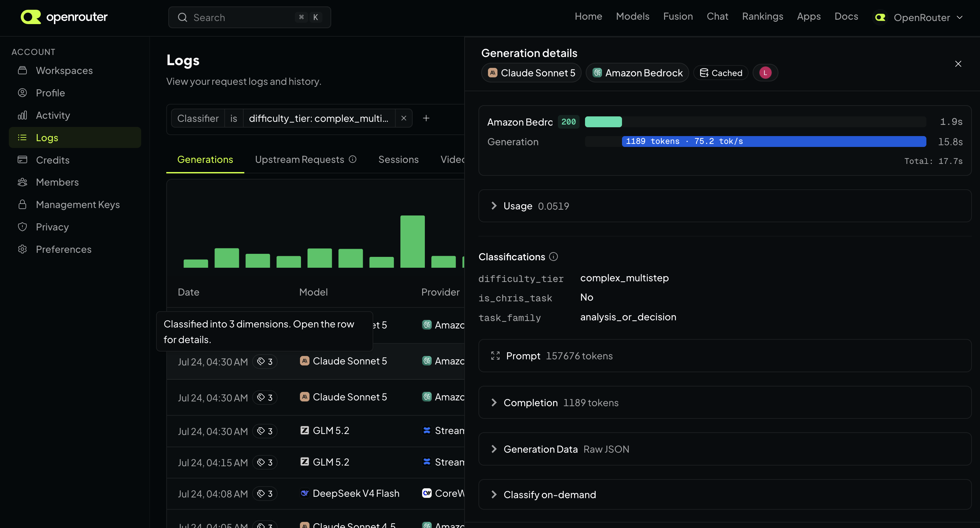
Task: Expand Classify on-demand section
Action: [x=725, y=494]
